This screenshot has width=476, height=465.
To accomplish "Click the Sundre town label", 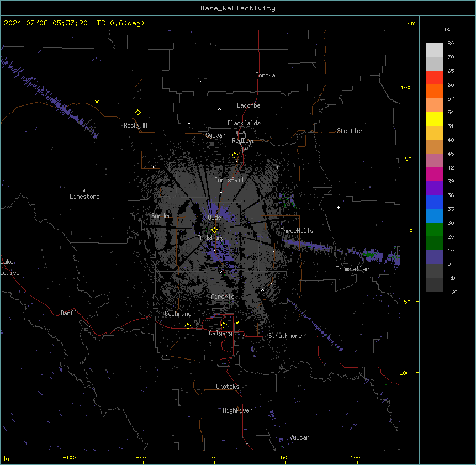I will click(x=161, y=216).
